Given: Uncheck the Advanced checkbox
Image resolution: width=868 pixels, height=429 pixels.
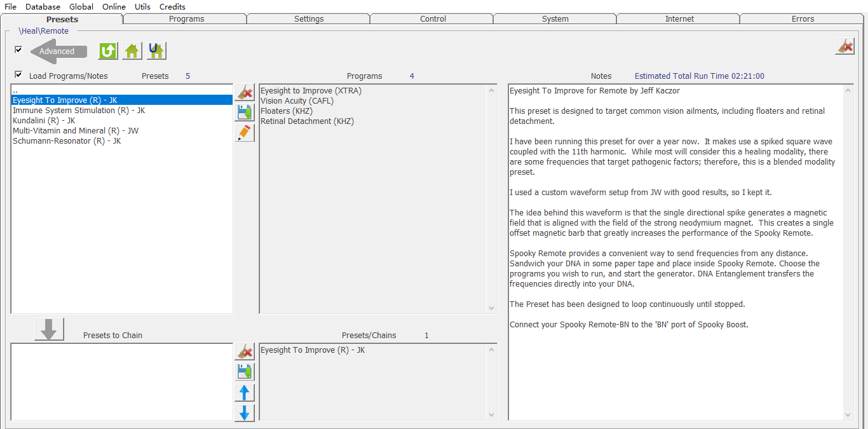Looking at the screenshot, I should [18, 50].
